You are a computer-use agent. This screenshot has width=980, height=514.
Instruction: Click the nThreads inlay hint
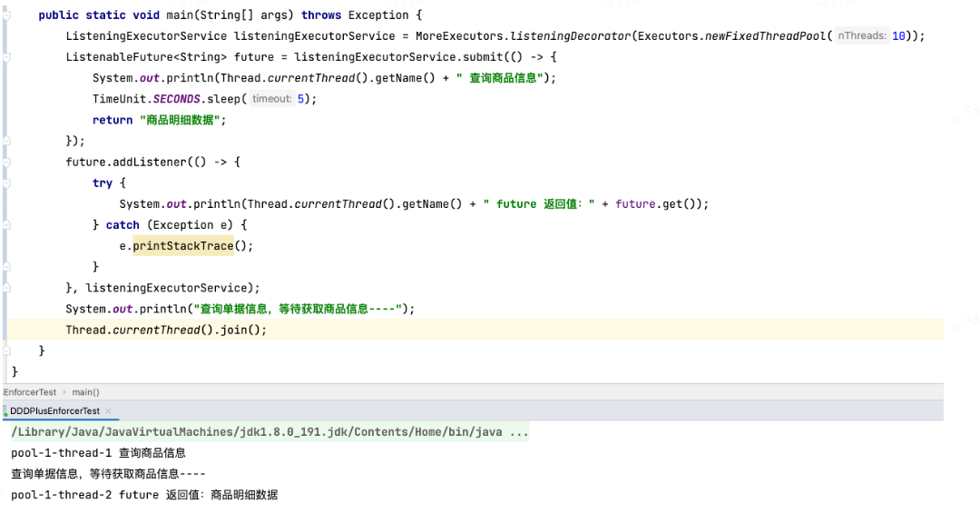coord(862,35)
